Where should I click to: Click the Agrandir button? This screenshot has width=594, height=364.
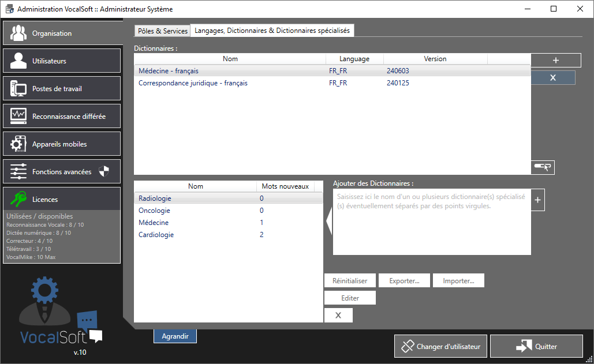coord(175,336)
